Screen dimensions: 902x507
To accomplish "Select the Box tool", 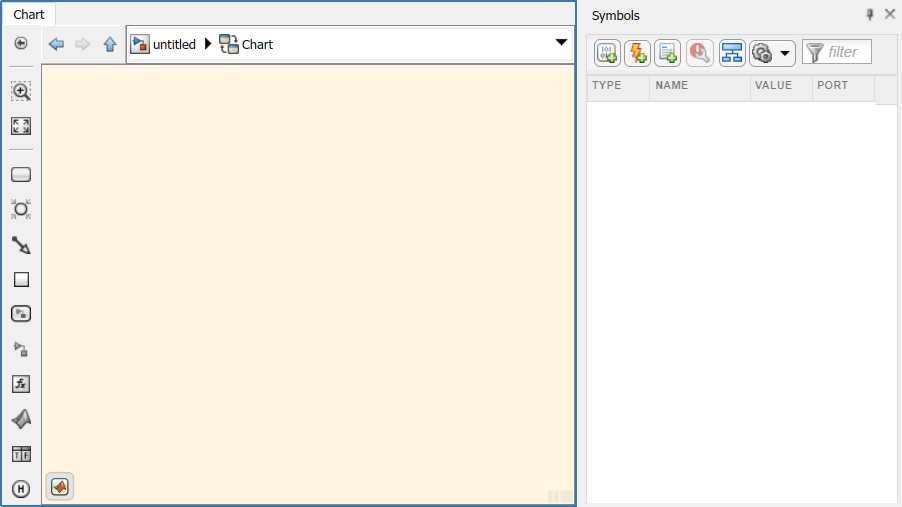I will point(21,280).
